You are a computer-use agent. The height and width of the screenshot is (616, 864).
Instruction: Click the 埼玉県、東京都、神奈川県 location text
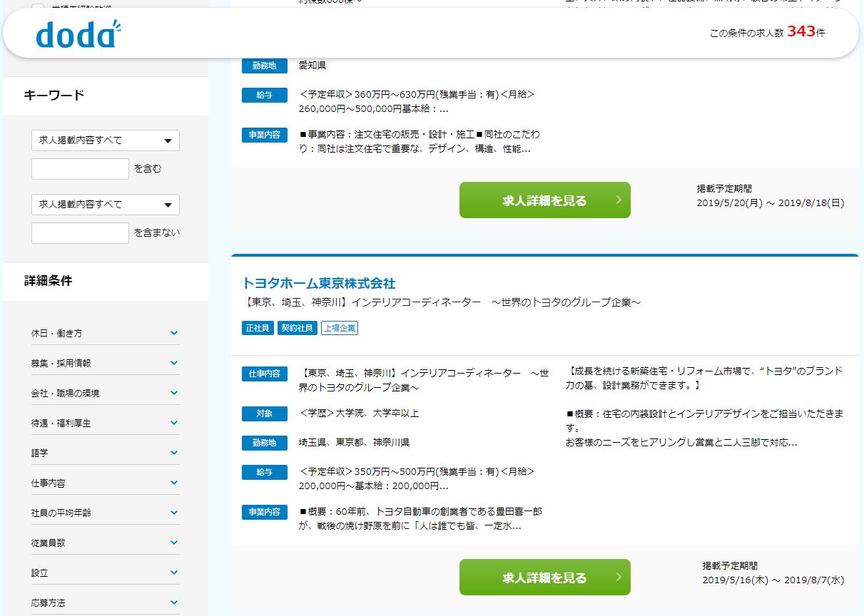354,443
